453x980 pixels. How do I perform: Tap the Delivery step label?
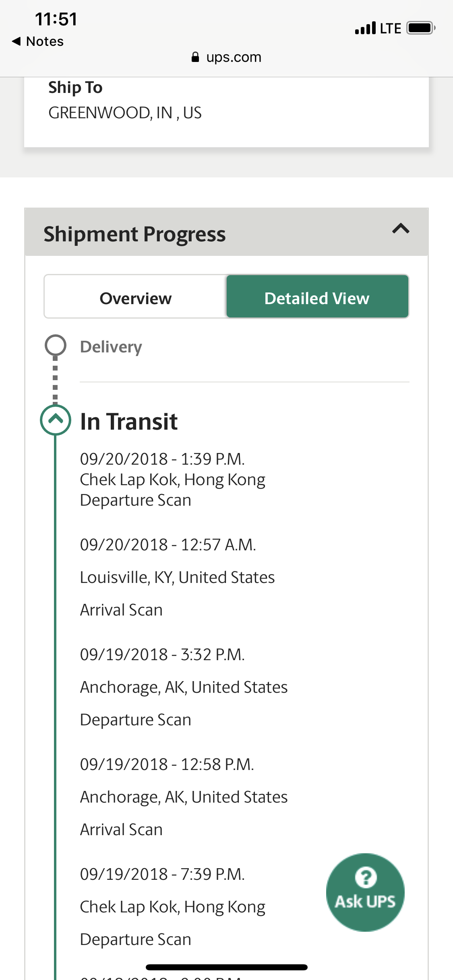pyautogui.click(x=111, y=347)
